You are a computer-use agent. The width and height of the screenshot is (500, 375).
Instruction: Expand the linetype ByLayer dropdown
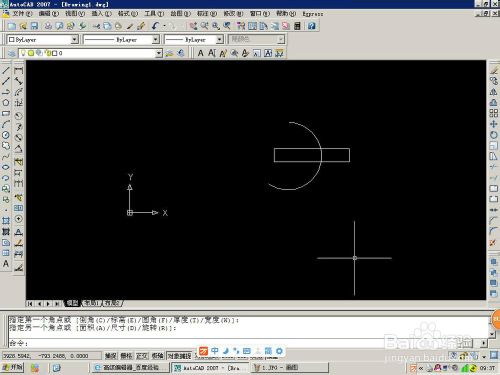156,39
